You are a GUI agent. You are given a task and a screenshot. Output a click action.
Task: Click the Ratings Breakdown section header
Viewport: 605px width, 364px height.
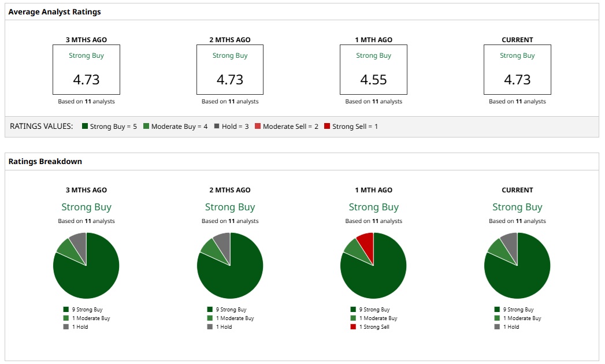pos(45,161)
